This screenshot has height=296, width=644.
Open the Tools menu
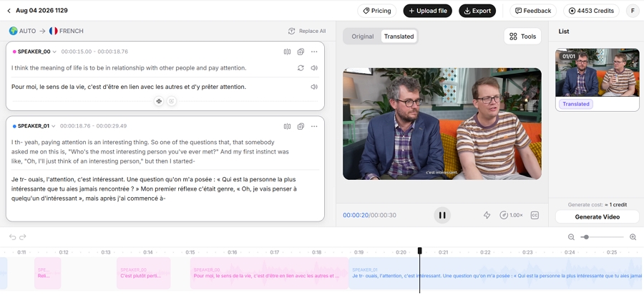click(x=522, y=36)
